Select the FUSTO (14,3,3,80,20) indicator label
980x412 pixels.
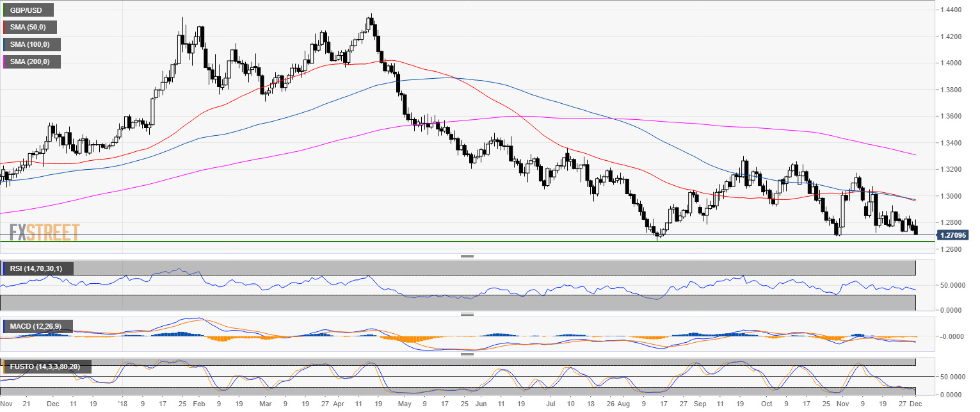coord(46,367)
